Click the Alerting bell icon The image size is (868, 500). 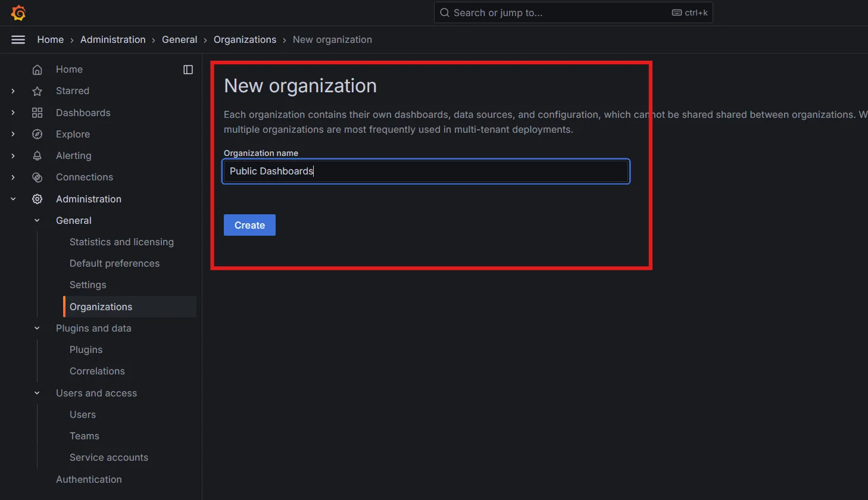coord(36,155)
